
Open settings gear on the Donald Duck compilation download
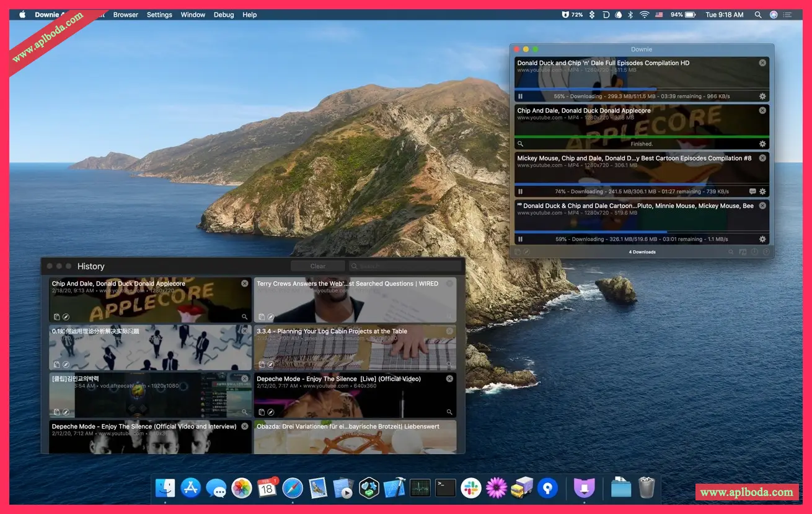(762, 96)
